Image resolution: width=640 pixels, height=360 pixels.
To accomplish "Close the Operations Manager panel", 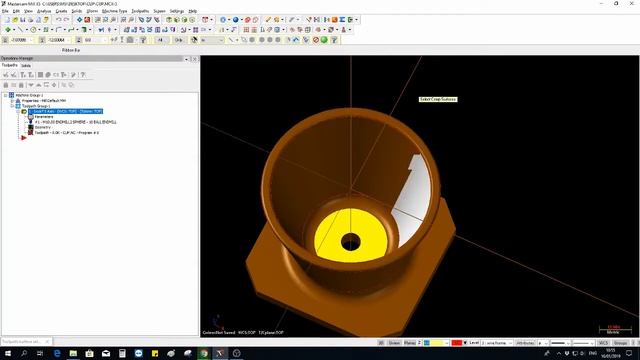I will pyautogui.click(x=195, y=59).
